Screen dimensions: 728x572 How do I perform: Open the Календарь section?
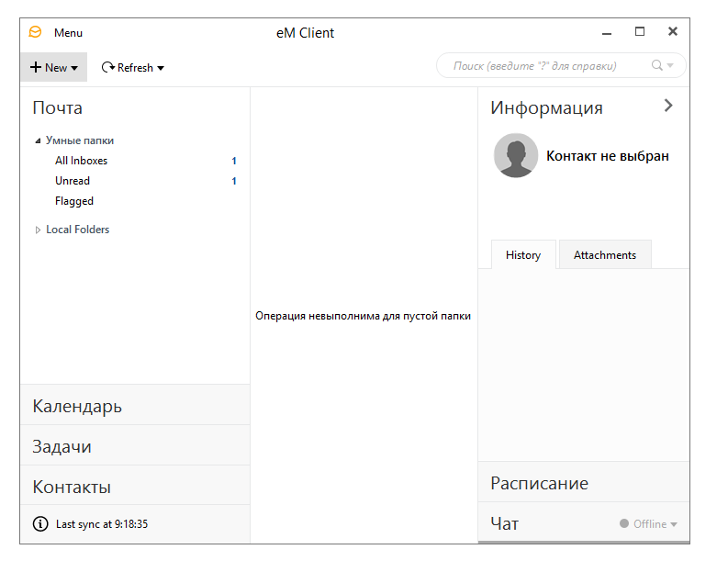77,406
